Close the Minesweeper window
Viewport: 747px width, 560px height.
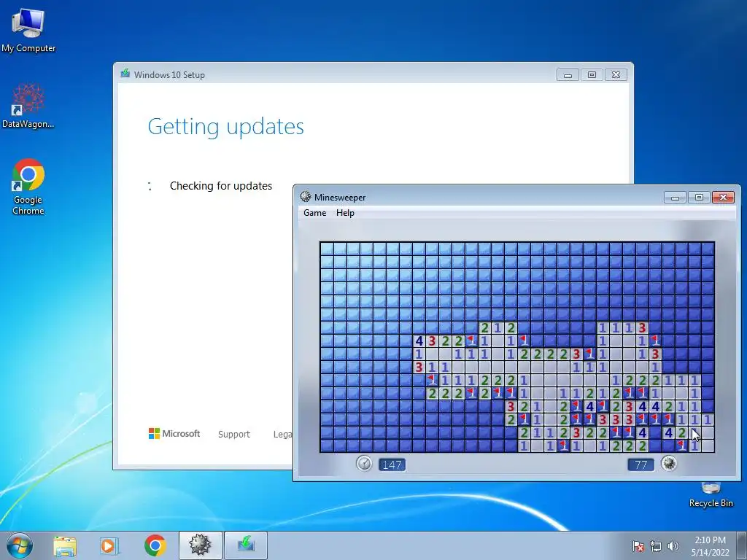pyautogui.click(x=723, y=197)
